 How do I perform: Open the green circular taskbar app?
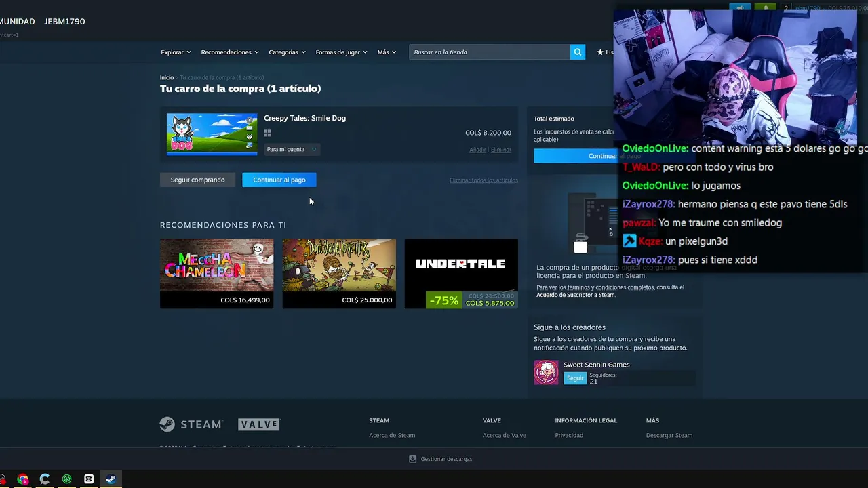click(x=66, y=479)
